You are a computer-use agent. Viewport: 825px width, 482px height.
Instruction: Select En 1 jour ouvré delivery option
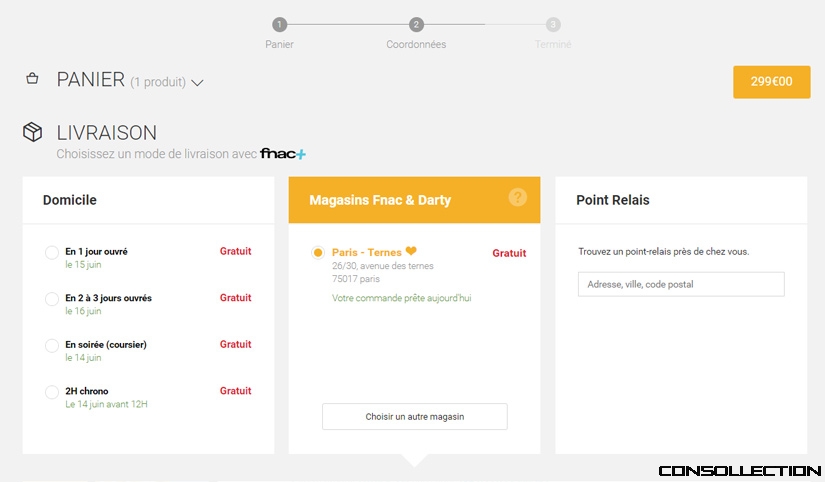pos(52,253)
